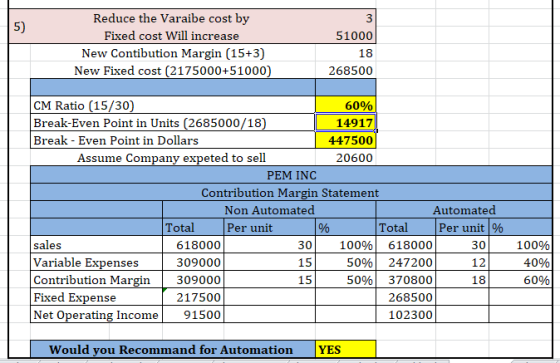Click 'New Contibution Margin (15+3)' label
The height and width of the screenshot is (363, 560).
pos(173,53)
